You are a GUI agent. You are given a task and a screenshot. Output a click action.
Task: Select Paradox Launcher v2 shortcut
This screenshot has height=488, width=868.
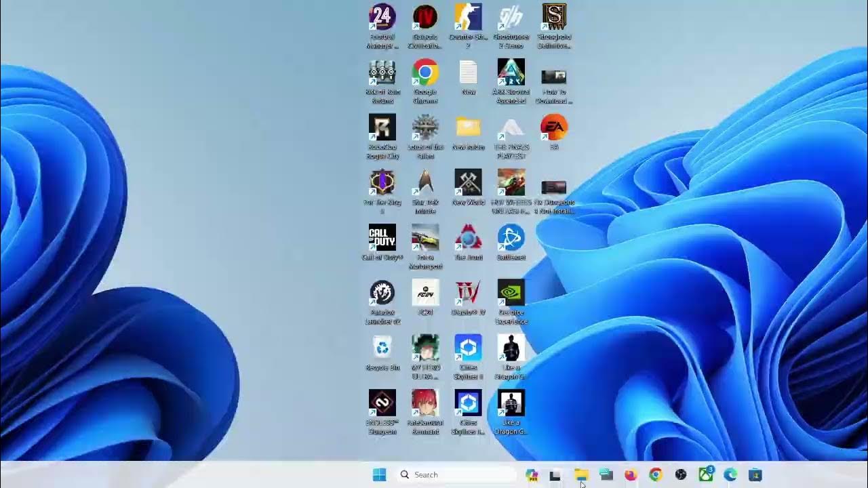[x=382, y=302]
